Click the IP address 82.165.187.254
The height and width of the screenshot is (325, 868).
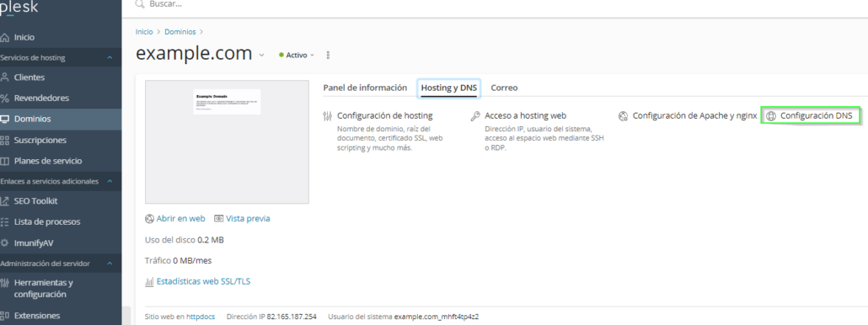(292, 317)
